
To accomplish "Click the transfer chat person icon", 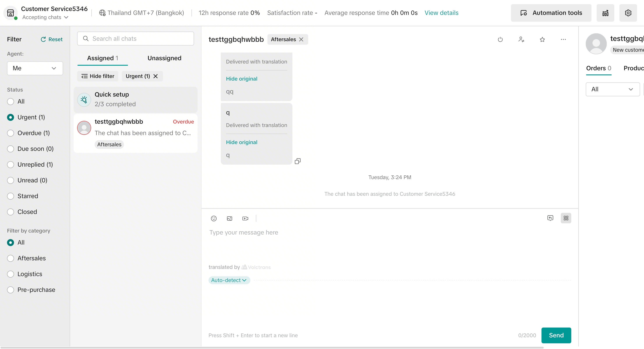I will click(x=521, y=39).
